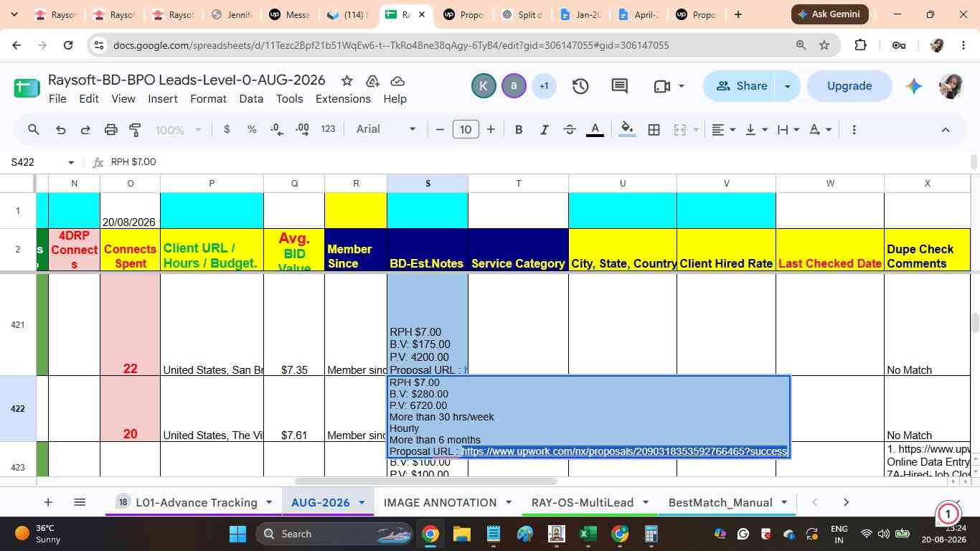Viewport: 980px width, 551px height.
Task: Click the Upgrade button
Action: 849,86
